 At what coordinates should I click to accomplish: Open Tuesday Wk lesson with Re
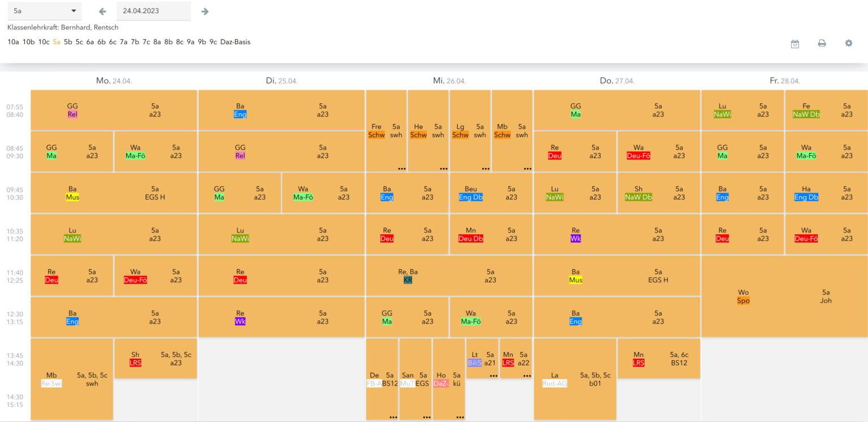281,317
